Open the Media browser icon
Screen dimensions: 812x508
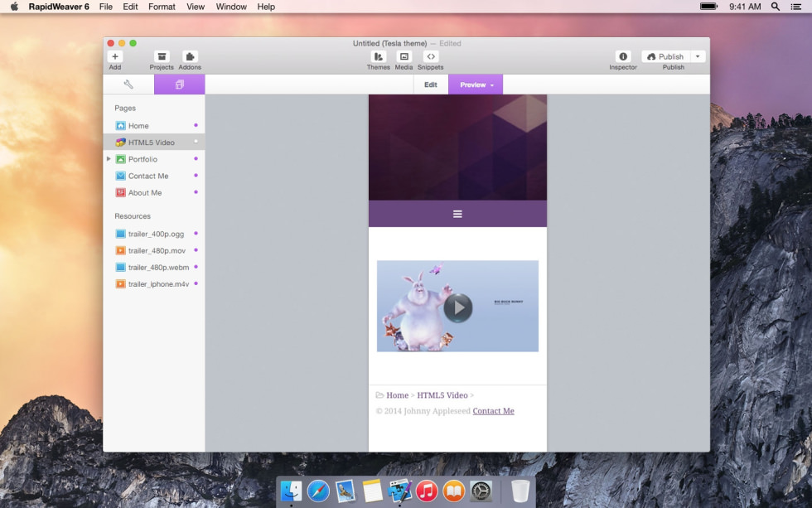[404, 56]
